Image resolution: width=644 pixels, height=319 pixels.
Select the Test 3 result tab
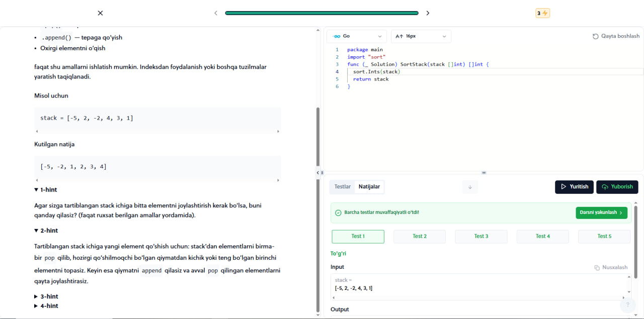(481, 237)
